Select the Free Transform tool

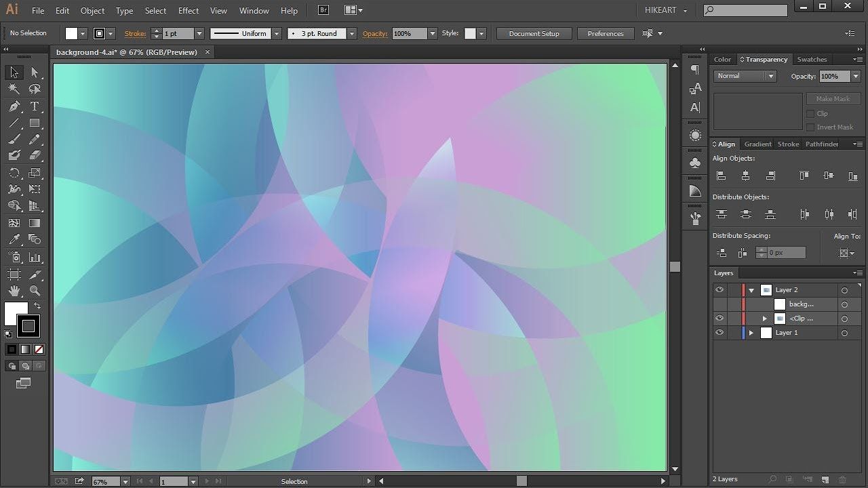(x=35, y=189)
